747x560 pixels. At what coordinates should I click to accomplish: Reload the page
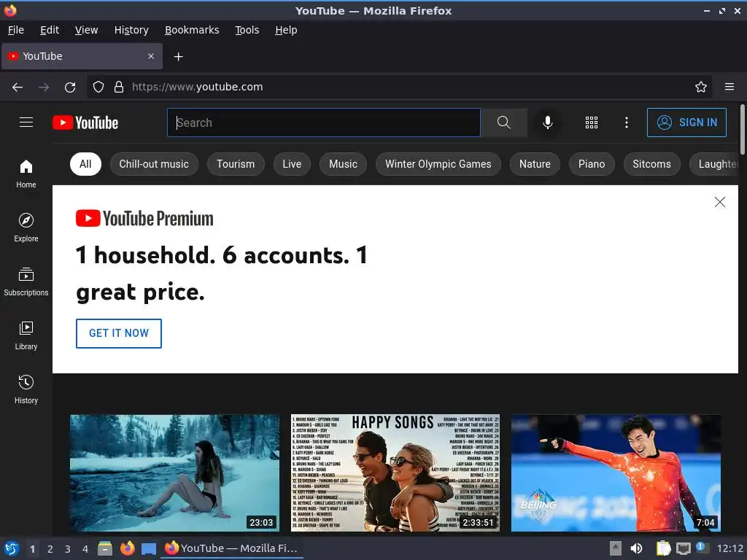pyautogui.click(x=70, y=87)
